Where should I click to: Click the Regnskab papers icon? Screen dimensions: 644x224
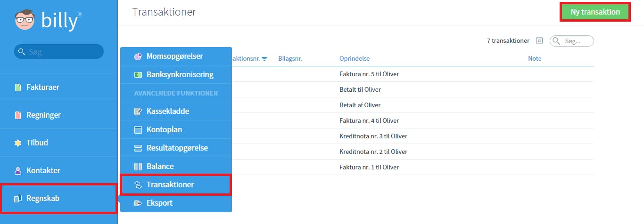click(18, 199)
